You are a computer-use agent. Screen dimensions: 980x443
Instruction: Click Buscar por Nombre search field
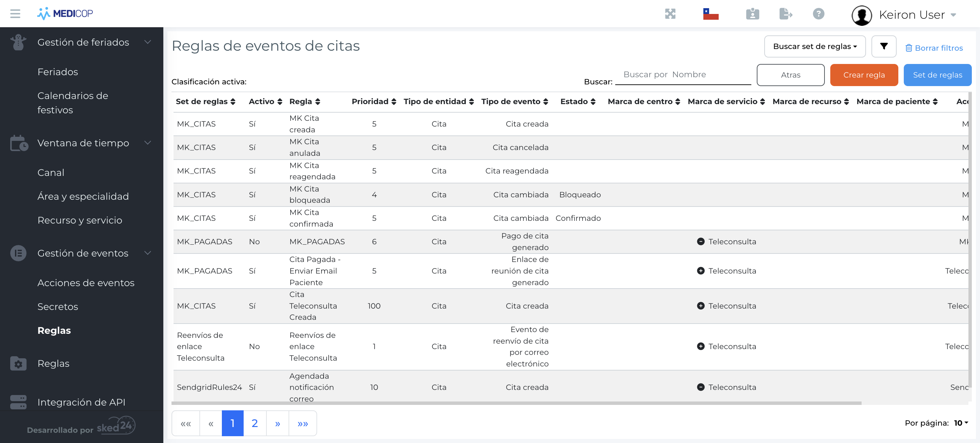pos(683,75)
